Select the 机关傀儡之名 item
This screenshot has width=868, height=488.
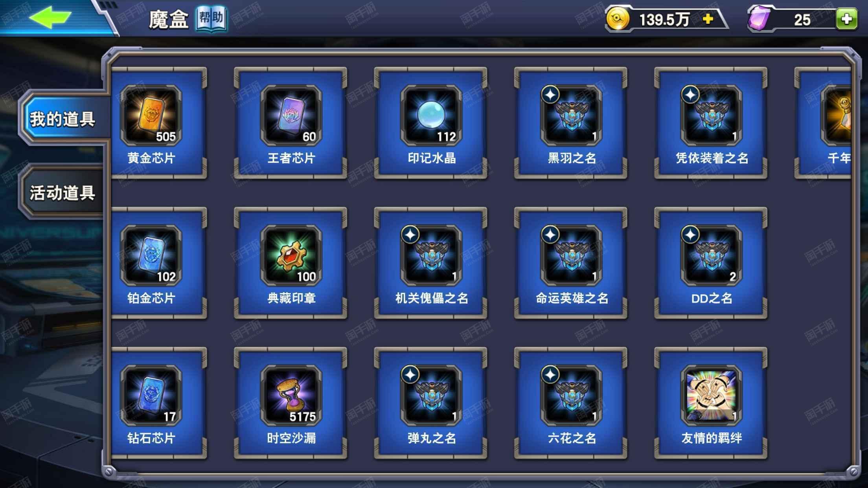point(431,263)
